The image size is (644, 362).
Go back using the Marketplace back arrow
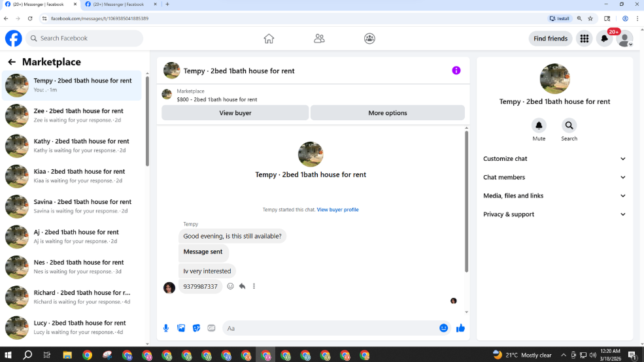(12, 62)
